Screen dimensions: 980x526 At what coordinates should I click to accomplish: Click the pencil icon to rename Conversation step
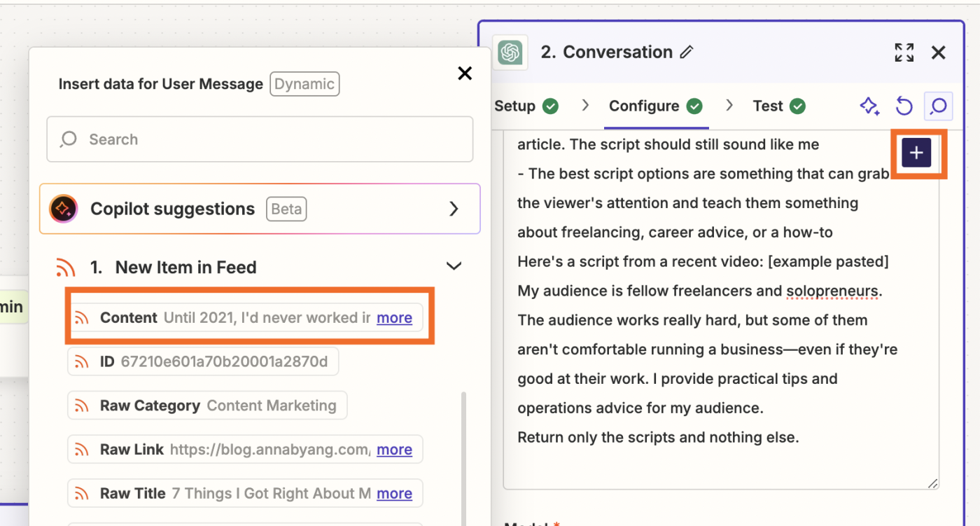687,53
